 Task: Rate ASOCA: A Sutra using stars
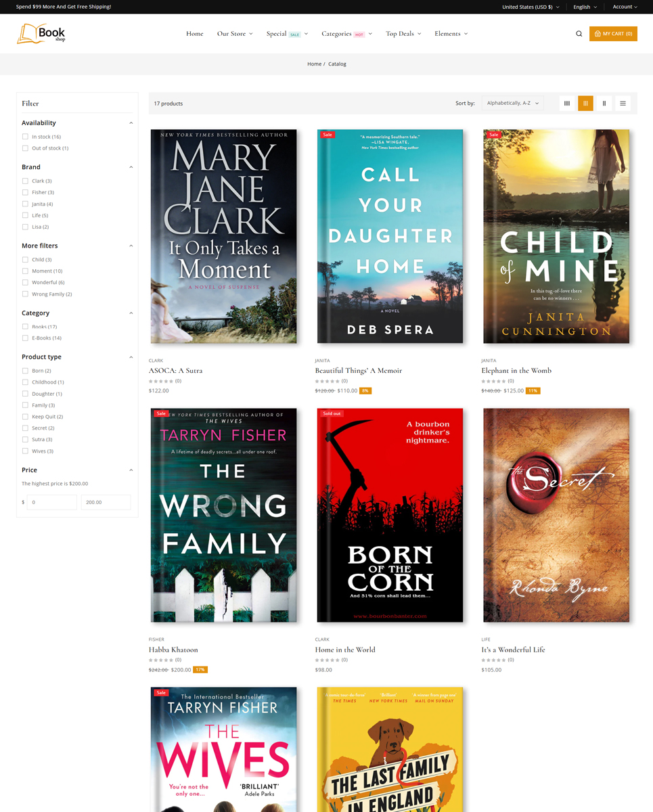coord(161,381)
